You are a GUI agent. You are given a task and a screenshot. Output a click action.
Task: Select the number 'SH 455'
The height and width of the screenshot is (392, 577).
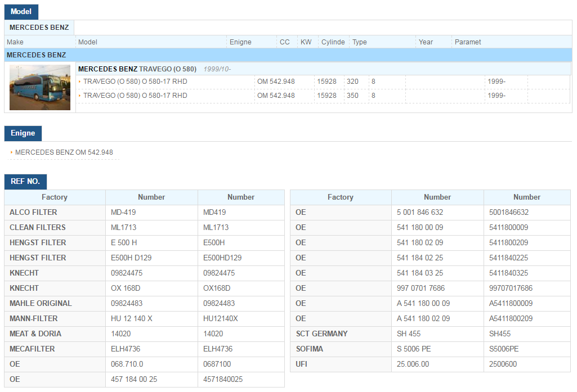click(409, 334)
